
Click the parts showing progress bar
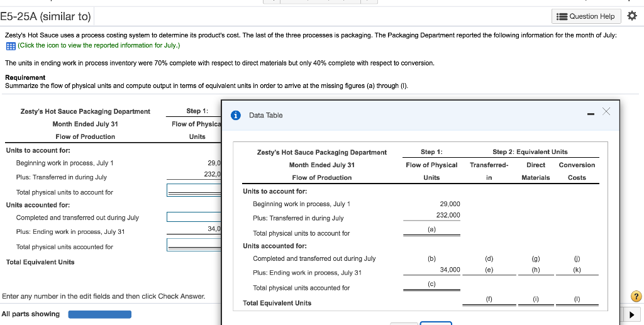point(100,314)
